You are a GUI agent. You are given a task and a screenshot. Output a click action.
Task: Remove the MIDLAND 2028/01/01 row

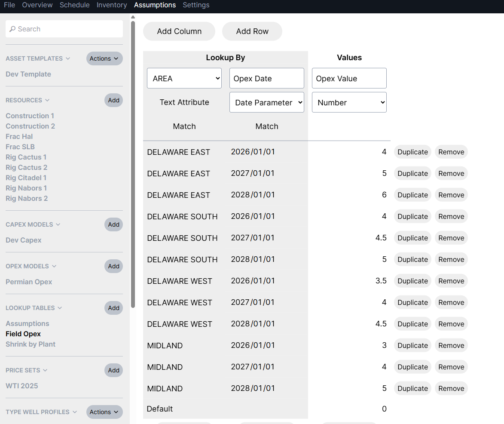click(451, 388)
